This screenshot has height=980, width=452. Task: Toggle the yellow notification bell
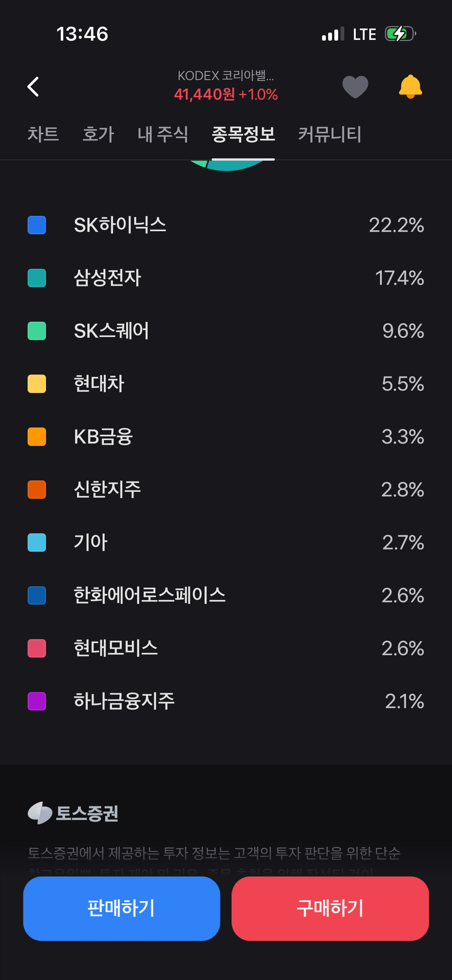pos(410,87)
